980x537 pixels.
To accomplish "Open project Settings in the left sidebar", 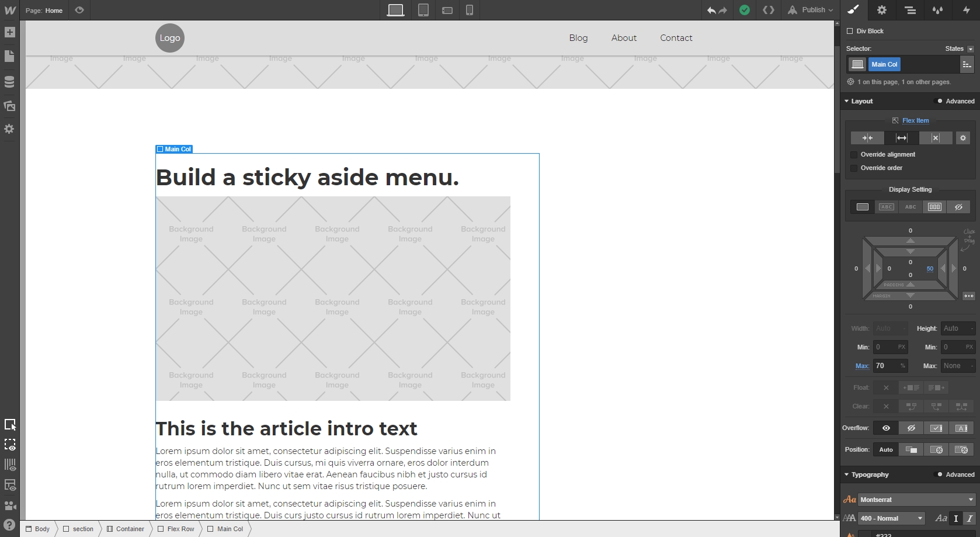I will pyautogui.click(x=9, y=129).
